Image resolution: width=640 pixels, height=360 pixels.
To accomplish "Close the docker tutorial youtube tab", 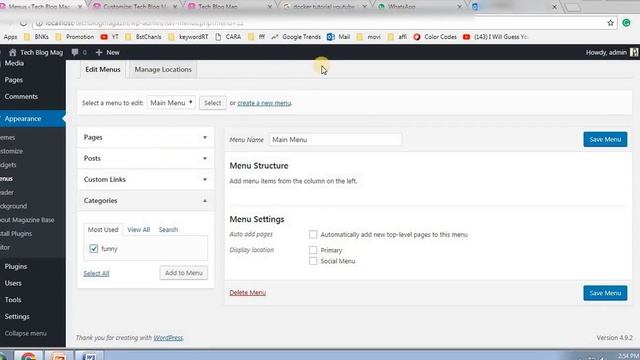I will coord(364,7).
